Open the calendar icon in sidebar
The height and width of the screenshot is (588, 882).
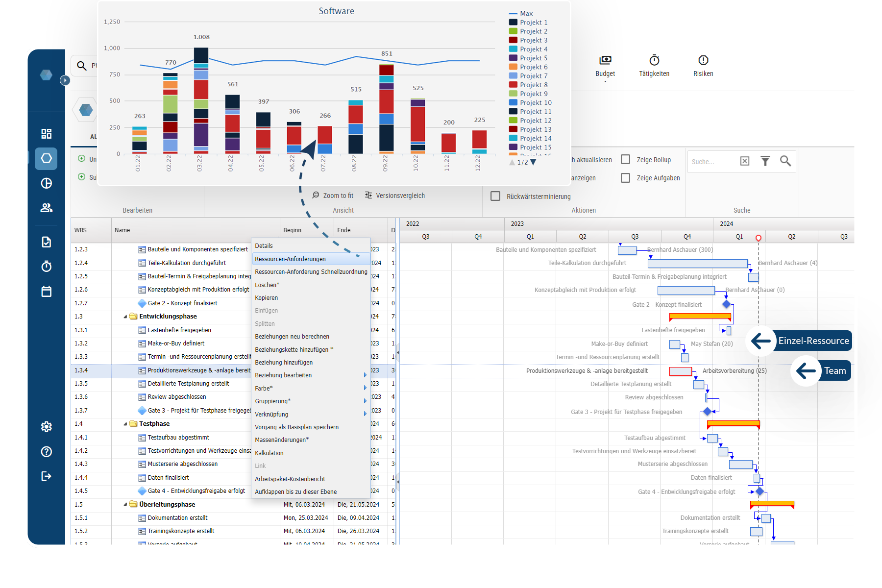click(x=47, y=292)
